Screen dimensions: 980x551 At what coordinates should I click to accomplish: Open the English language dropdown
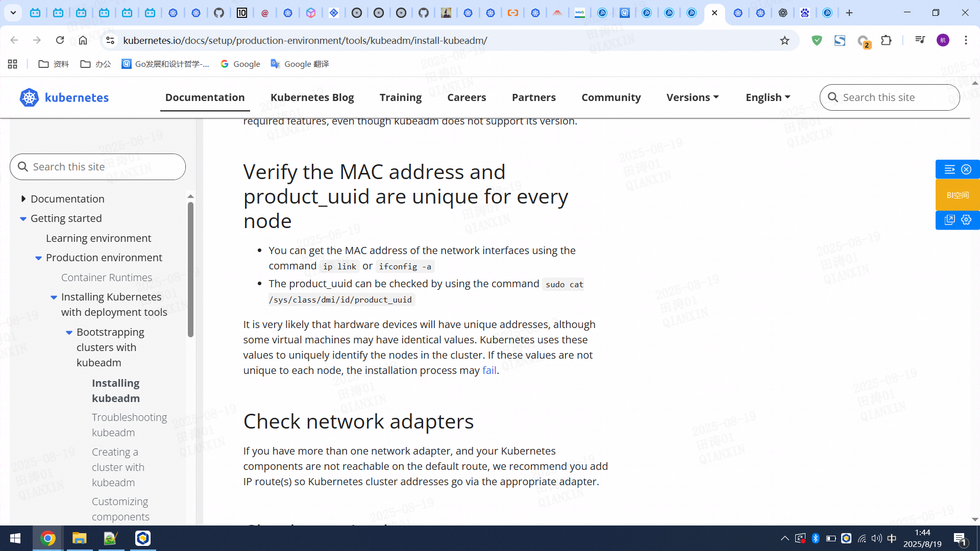pyautogui.click(x=768, y=97)
